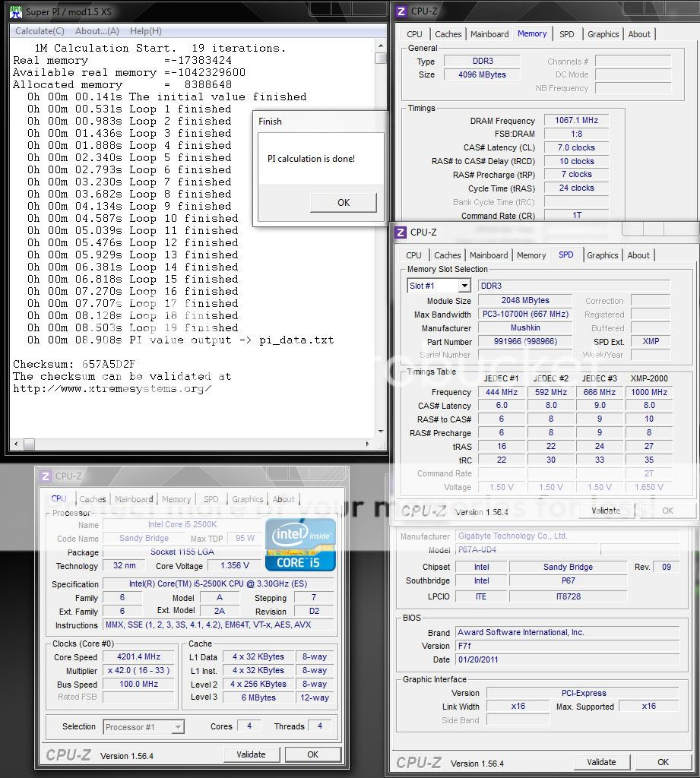
Task: Open About tab in CPU-Z SPD window
Action: coord(638,255)
